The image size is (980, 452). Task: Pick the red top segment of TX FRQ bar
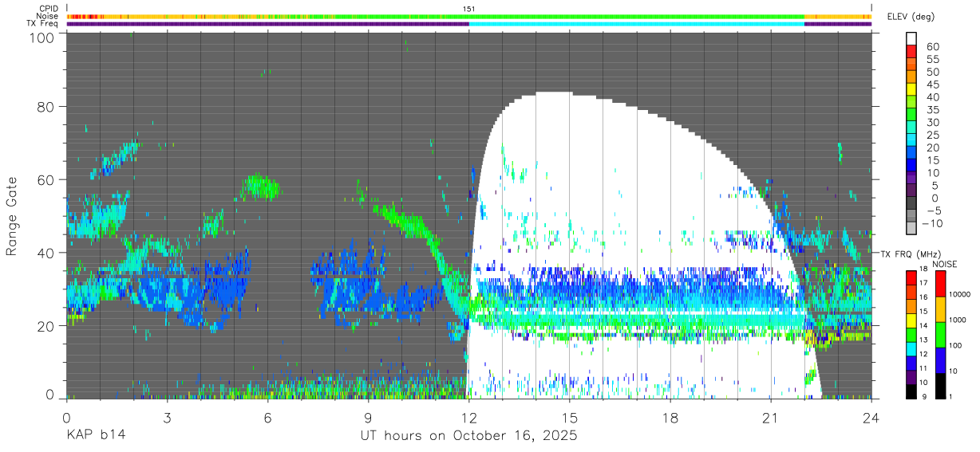pos(911,277)
